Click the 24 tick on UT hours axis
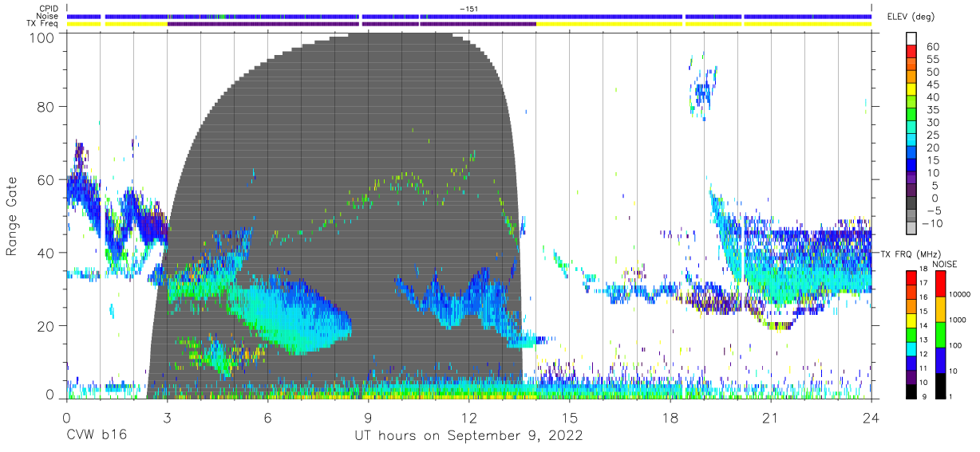This screenshot has width=980, height=452. (x=871, y=417)
